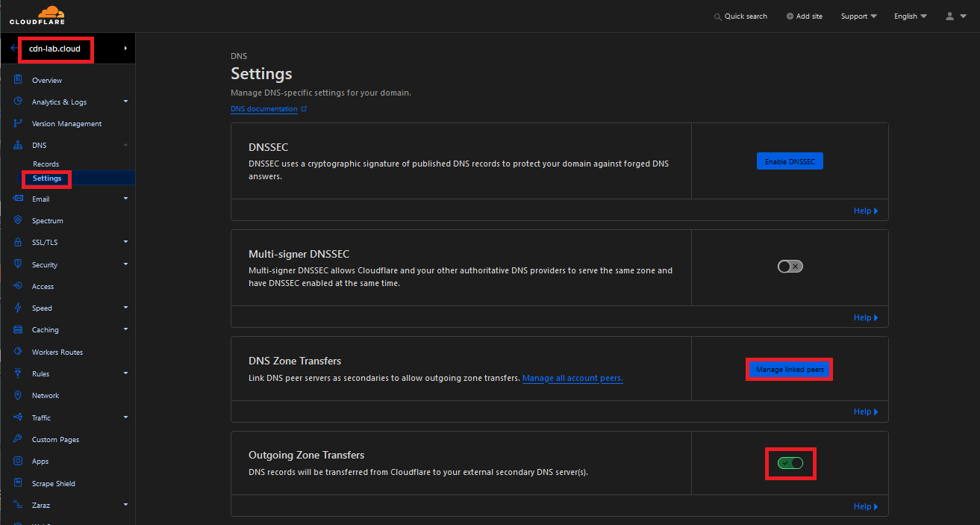This screenshot has height=525, width=980.
Task: Expand the DNSSEC Help section
Action: coord(865,211)
